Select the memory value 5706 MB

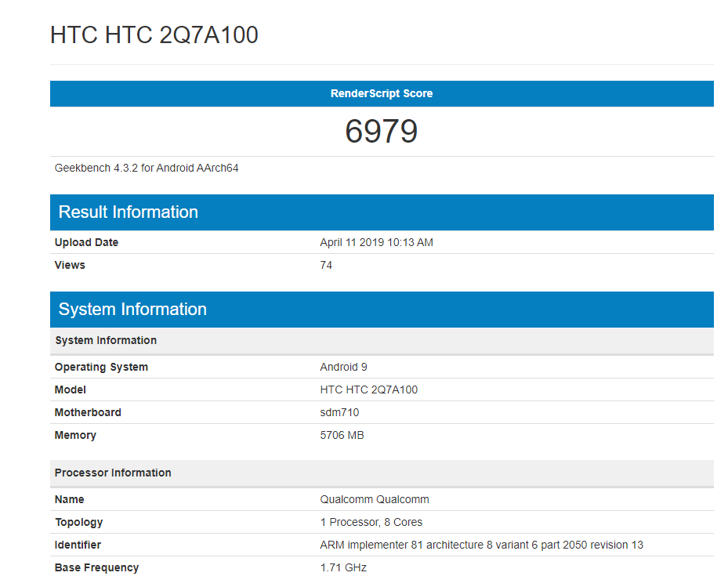click(x=342, y=435)
